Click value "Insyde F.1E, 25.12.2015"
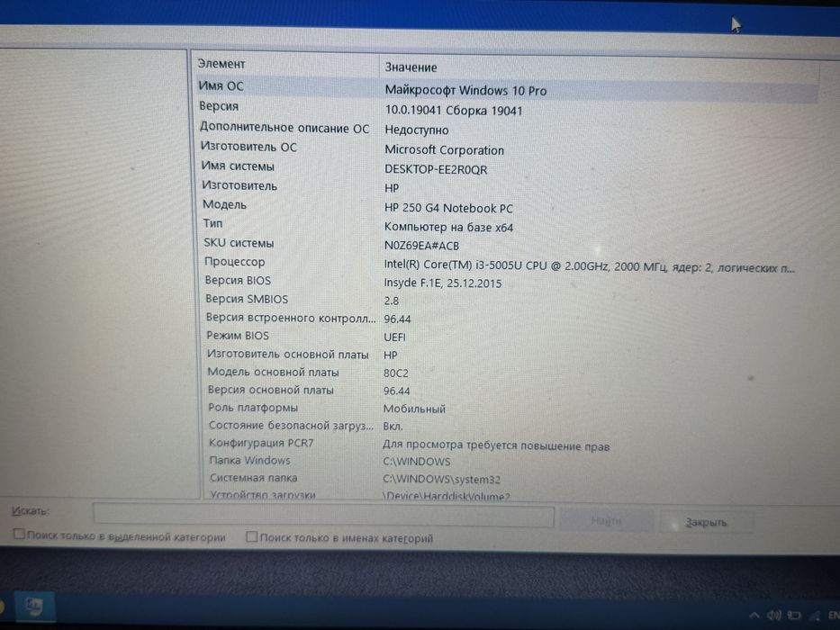This screenshot has width=840, height=630. coord(442,283)
